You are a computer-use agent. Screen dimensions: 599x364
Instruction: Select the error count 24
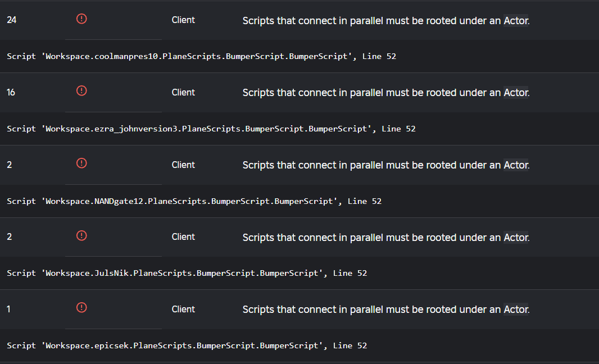(x=11, y=19)
